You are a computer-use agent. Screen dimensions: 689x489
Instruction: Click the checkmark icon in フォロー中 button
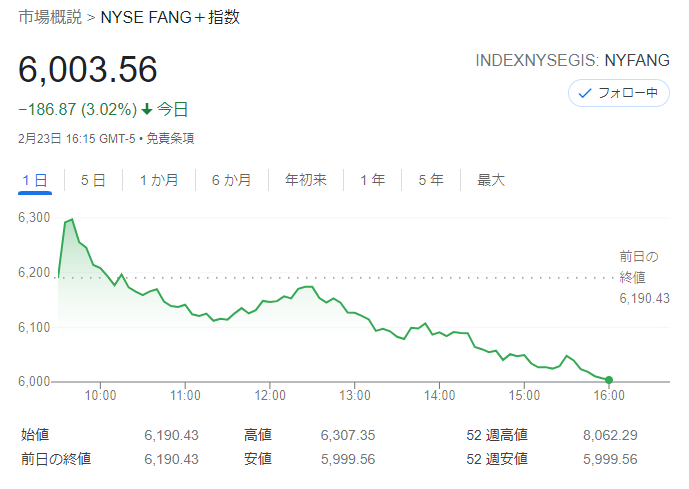point(585,93)
